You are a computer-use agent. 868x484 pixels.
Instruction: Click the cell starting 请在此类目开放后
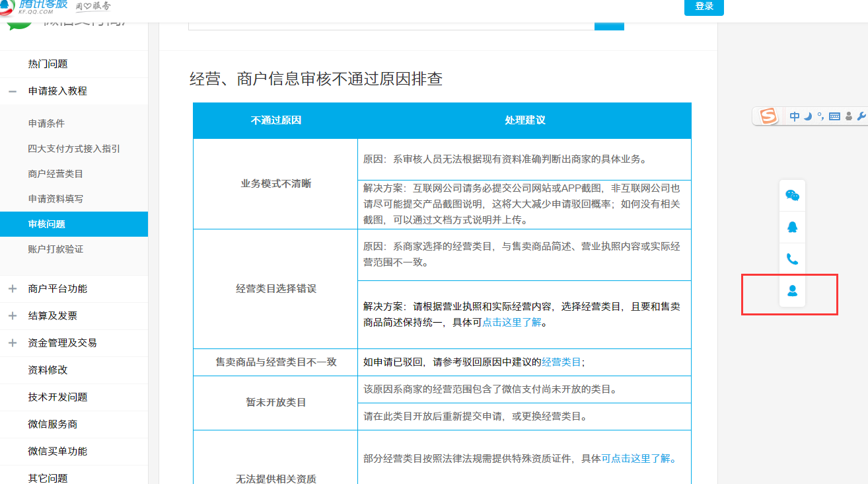tap(524, 417)
